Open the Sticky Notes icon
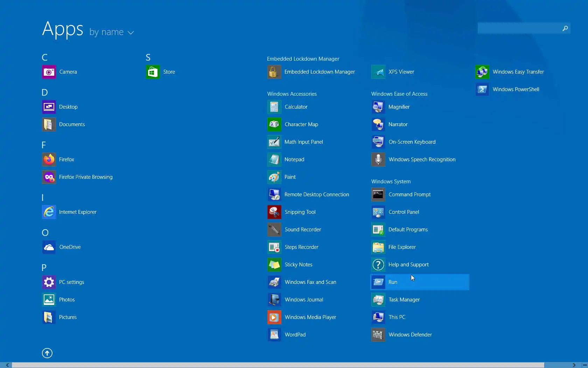Viewport: 588px width, 368px height. tap(274, 265)
